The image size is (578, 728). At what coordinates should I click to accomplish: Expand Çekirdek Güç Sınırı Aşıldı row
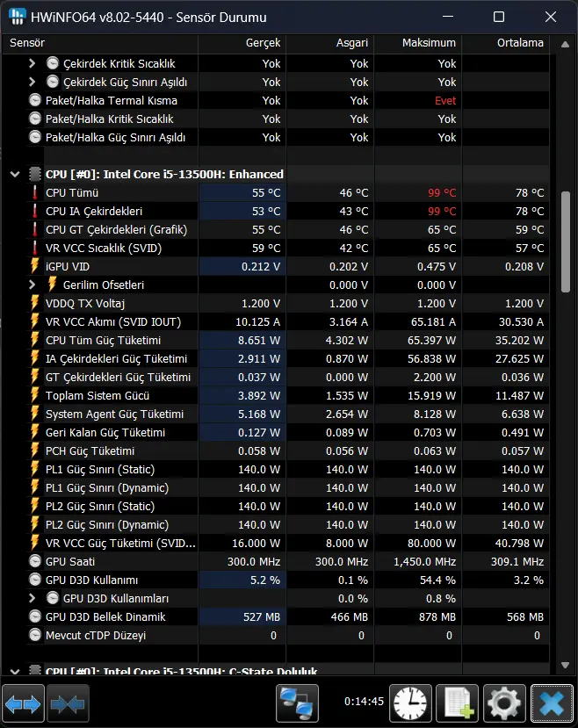pyautogui.click(x=32, y=82)
